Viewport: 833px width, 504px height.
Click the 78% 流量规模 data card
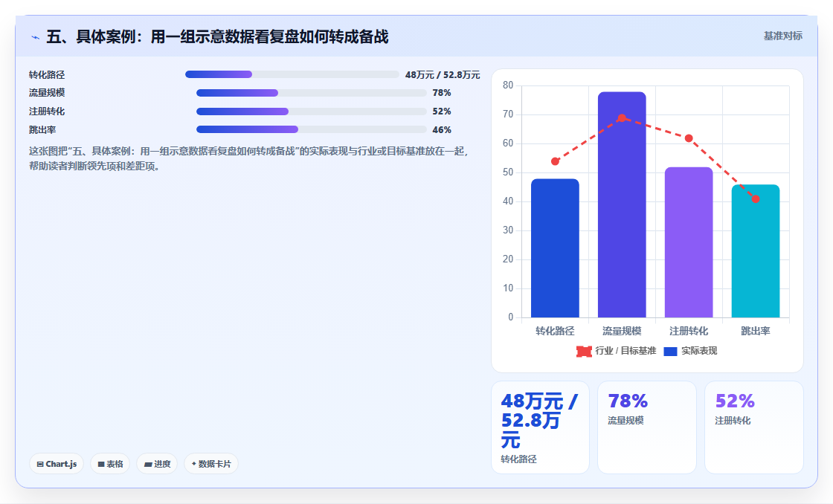(x=647, y=427)
